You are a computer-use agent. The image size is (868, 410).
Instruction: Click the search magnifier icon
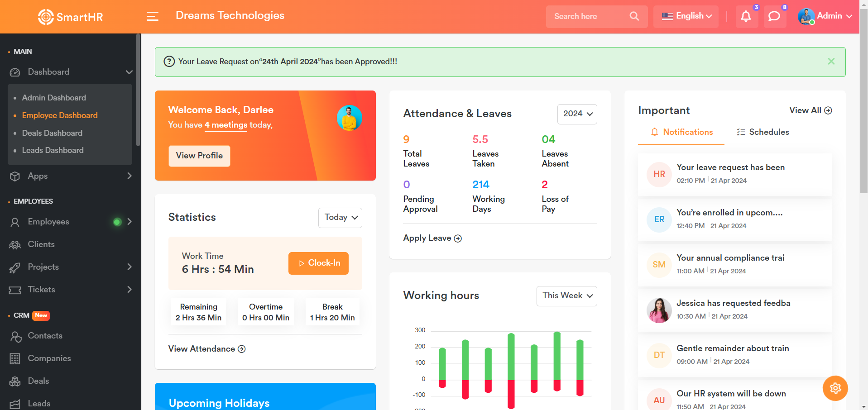(x=634, y=16)
